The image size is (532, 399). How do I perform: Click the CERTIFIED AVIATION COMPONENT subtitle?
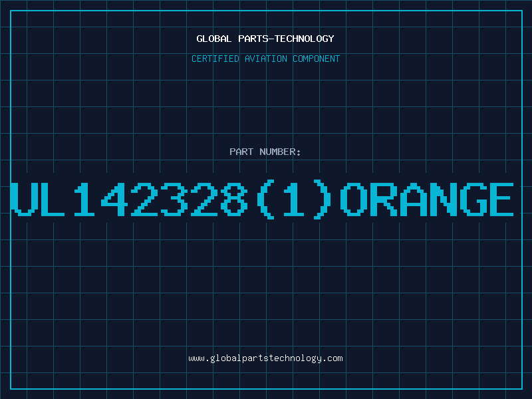[x=265, y=59]
